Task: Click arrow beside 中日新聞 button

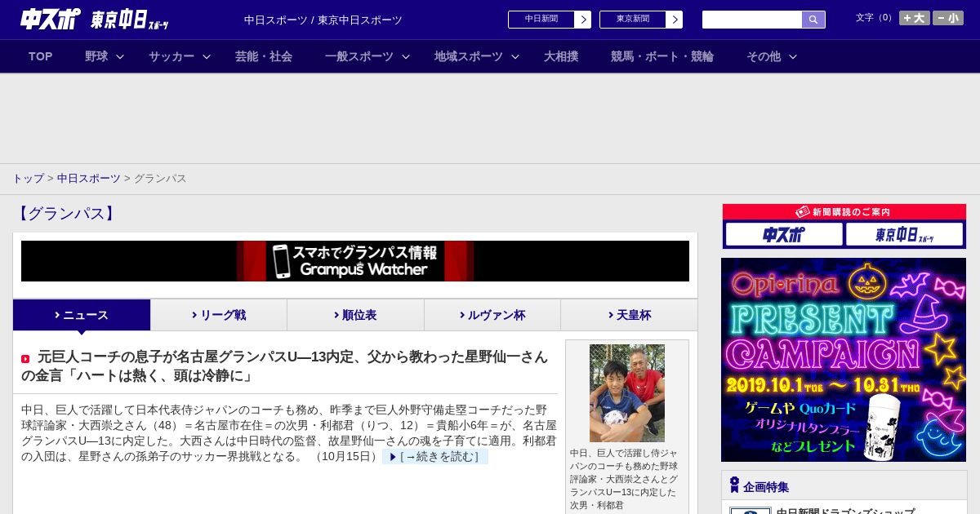Action: [x=583, y=20]
